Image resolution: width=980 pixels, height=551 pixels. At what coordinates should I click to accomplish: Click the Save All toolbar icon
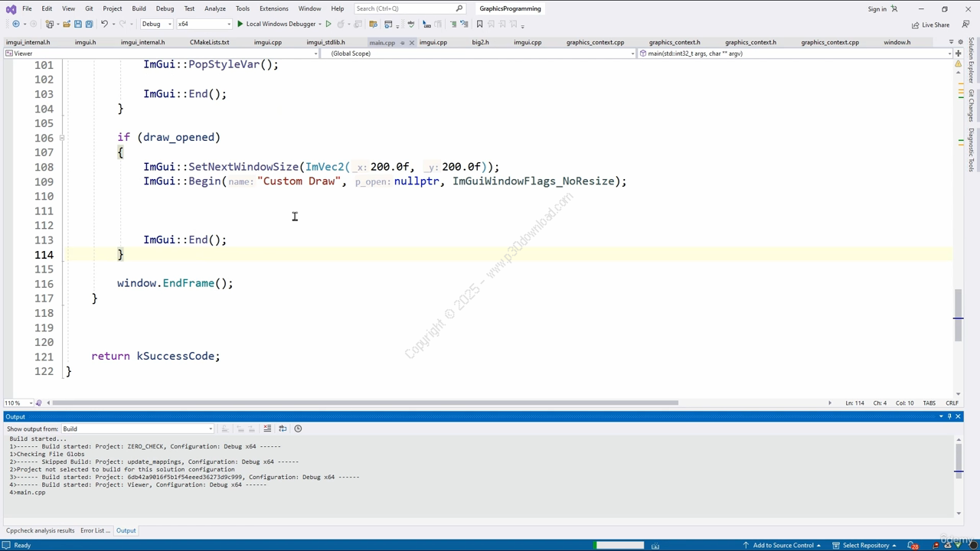tap(89, 24)
